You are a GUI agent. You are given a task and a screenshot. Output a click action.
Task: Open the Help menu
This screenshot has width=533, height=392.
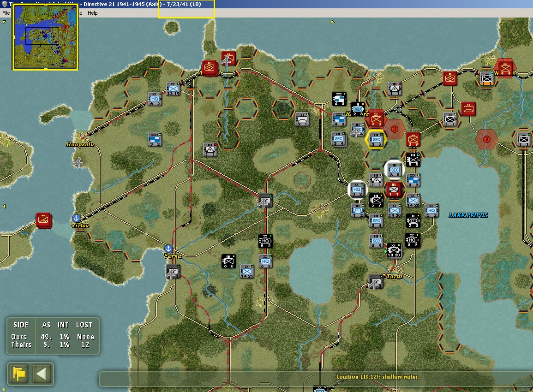click(x=92, y=13)
